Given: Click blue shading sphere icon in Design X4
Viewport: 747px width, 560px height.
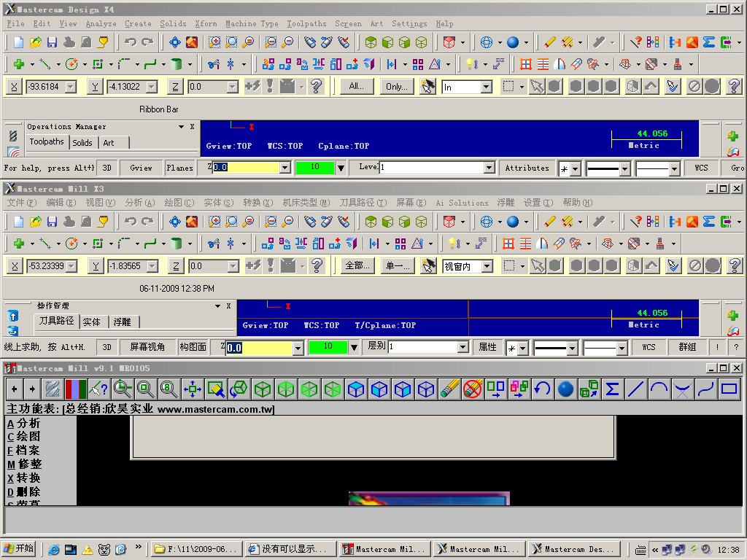Looking at the screenshot, I should (x=513, y=42).
